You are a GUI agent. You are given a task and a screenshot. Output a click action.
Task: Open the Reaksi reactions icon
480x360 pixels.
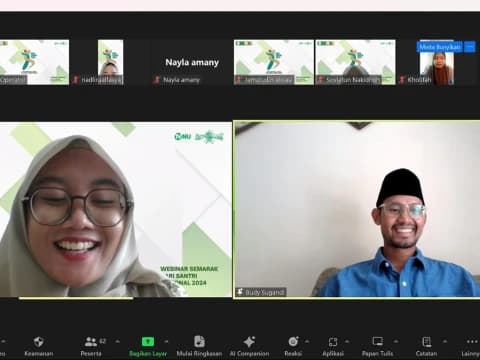click(x=293, y=342)
